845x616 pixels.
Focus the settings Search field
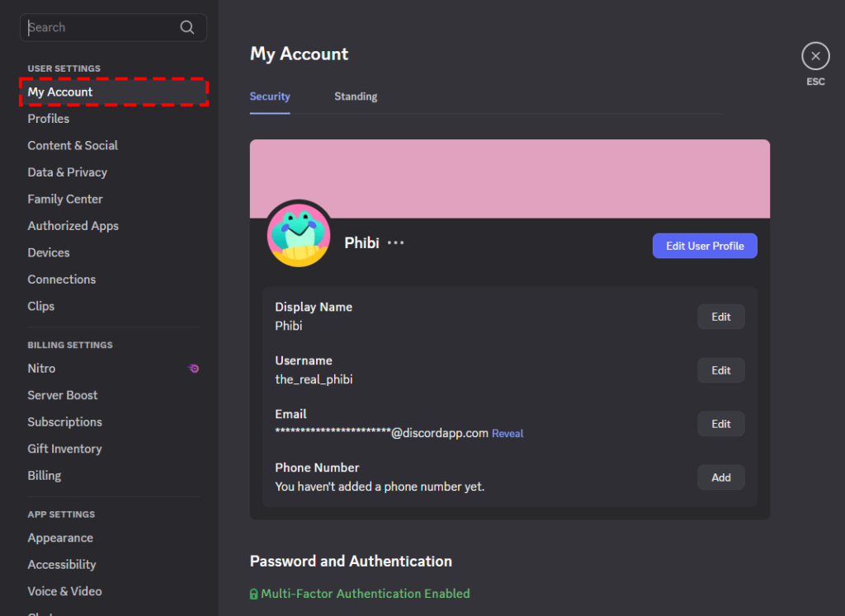tap(99, 27)
